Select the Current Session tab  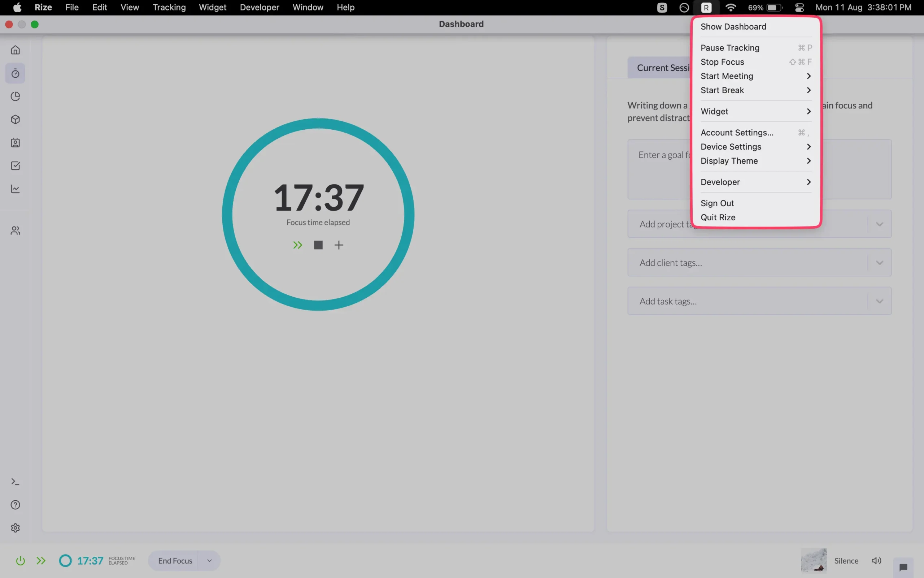[660, 68]
